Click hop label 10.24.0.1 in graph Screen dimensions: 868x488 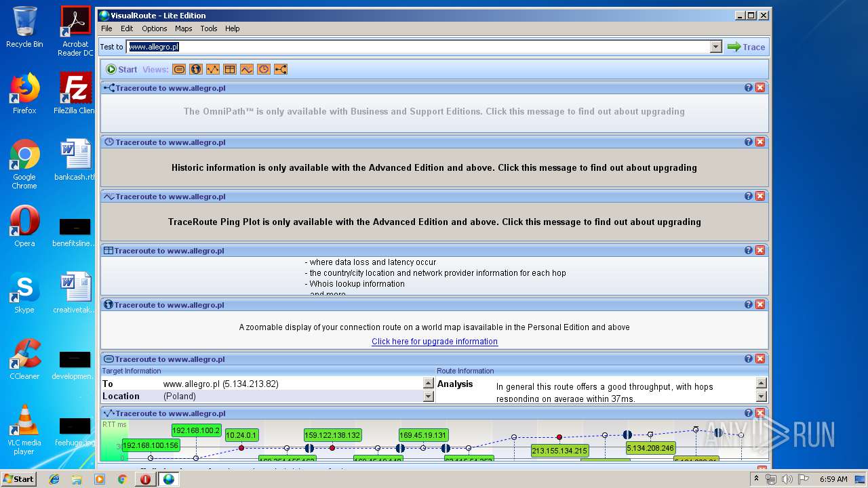pyautogui.click(x=241, y=435)
